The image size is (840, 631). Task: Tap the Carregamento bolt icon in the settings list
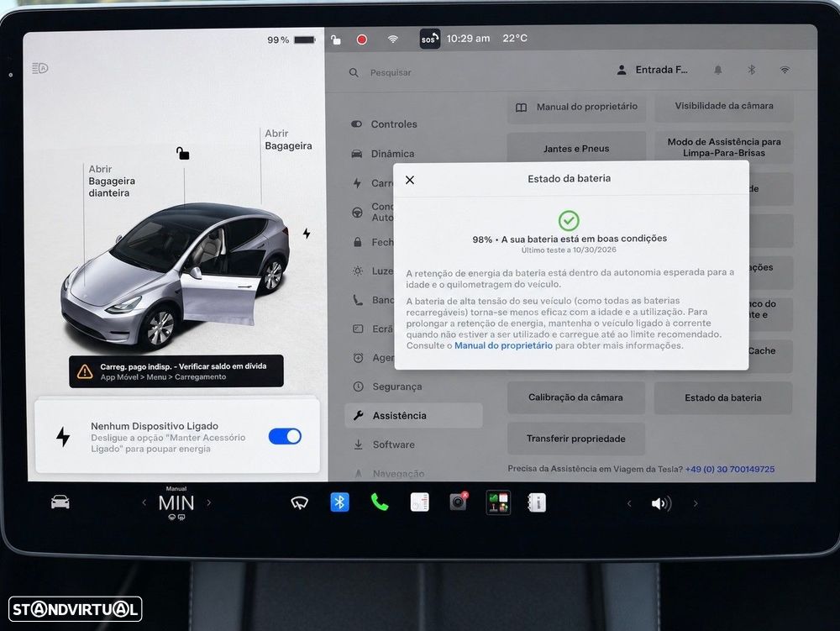coord(357,183)
